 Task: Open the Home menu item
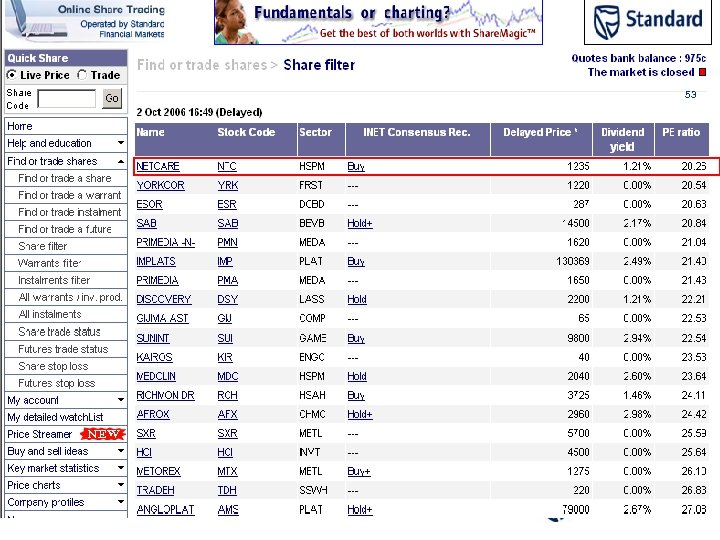66,126
